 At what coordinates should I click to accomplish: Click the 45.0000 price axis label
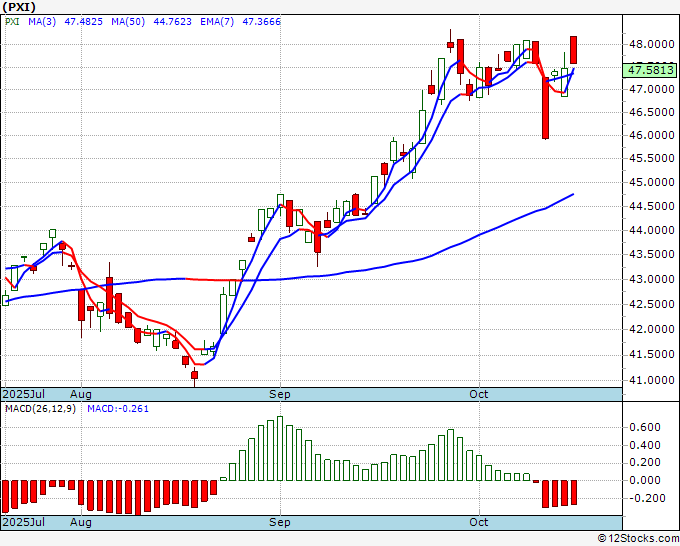coord(652,182)
